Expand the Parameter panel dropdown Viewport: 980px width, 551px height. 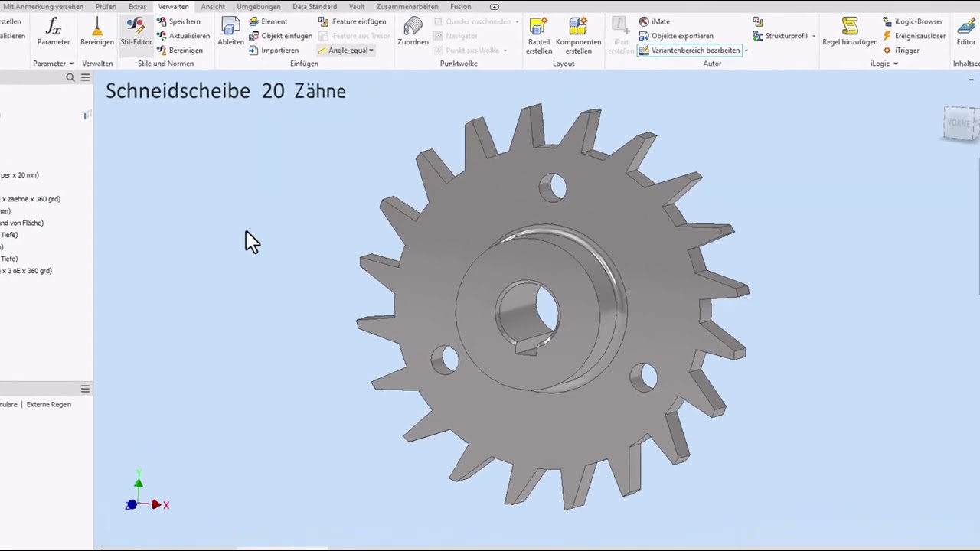coord(71,64)
